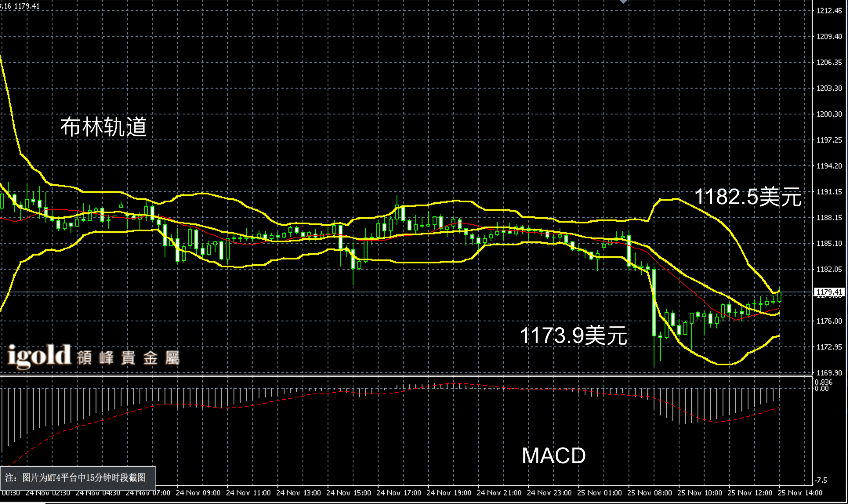This screenshot has height=504, width=848.
Task: Click the 24 Nov 09:00 time label
Action: pos(198,493)
